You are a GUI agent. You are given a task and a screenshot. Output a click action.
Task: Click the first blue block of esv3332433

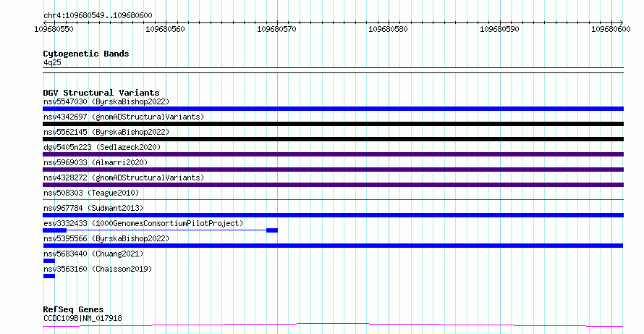pyautogui.click(x=54, y=230)
